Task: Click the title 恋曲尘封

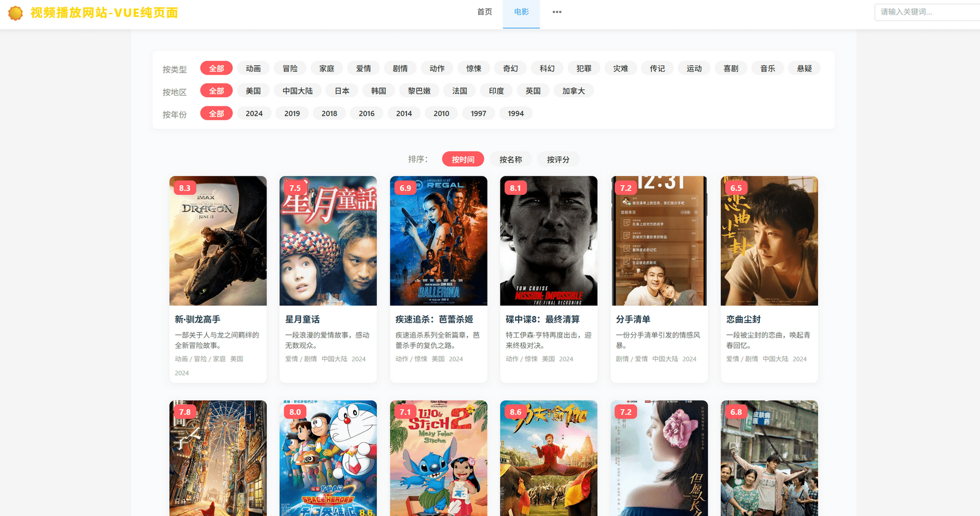Action: (744, 319)
